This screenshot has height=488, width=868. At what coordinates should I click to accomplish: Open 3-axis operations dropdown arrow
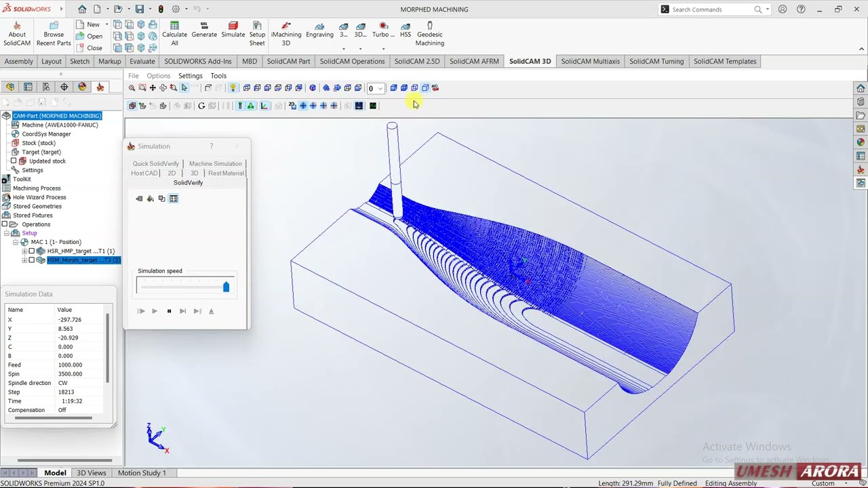click(344, 48)
